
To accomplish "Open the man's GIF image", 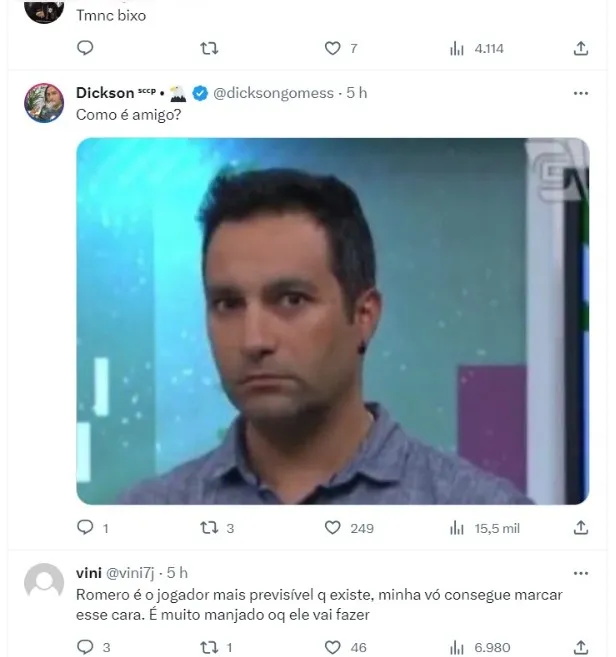I will tap(333, 321).
